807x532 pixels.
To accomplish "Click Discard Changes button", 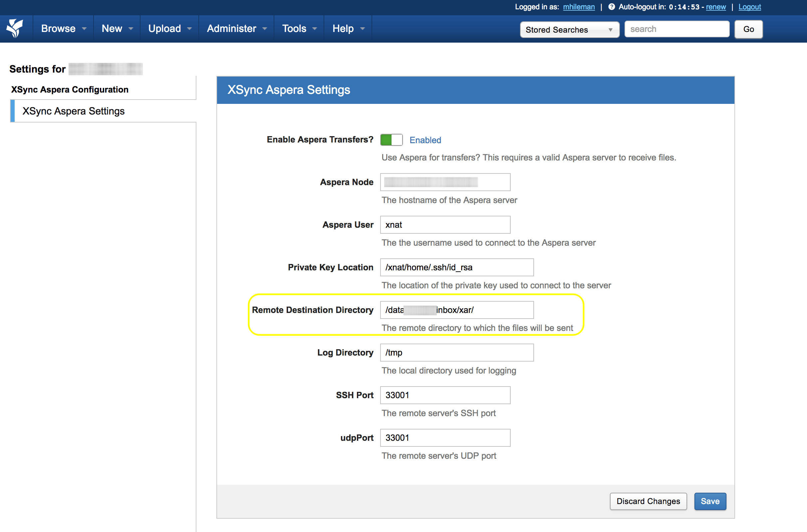I will pos(648,501).
